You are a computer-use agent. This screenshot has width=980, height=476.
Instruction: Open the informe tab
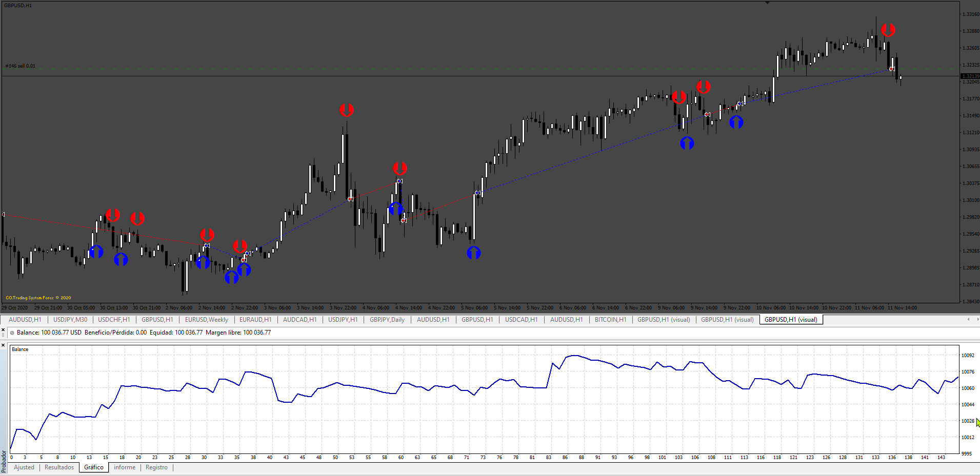point(125,467)
